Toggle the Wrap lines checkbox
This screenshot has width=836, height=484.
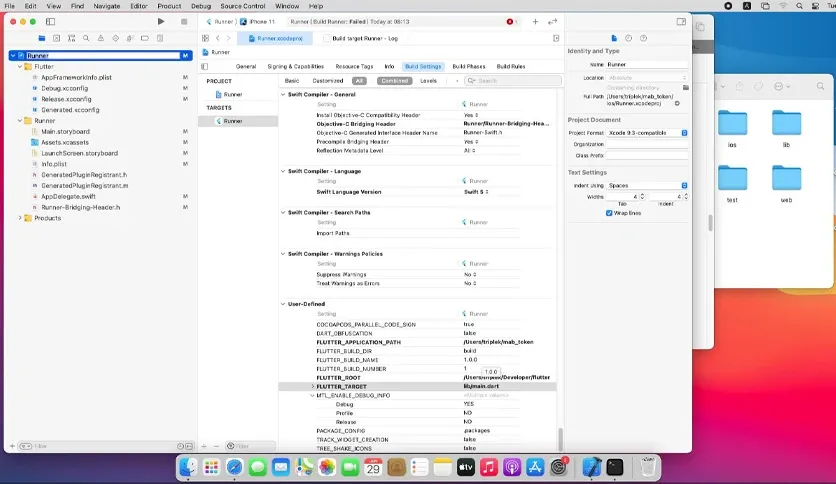[x=609, y=213]
